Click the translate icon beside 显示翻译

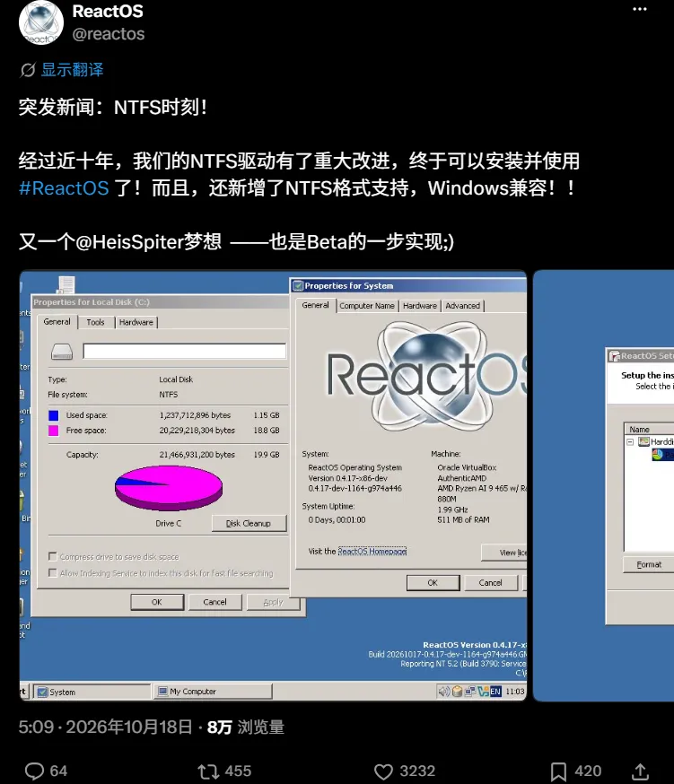pos(28,70)
